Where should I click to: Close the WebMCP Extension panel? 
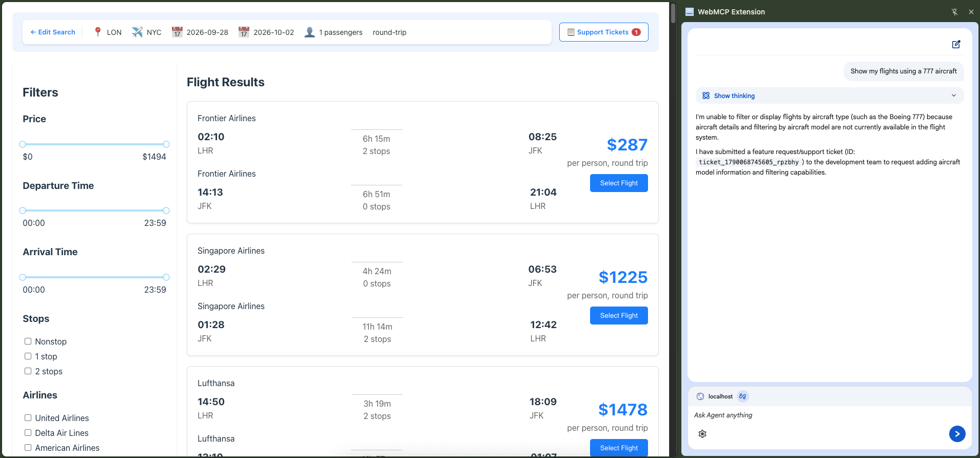(x=971, y=12)
